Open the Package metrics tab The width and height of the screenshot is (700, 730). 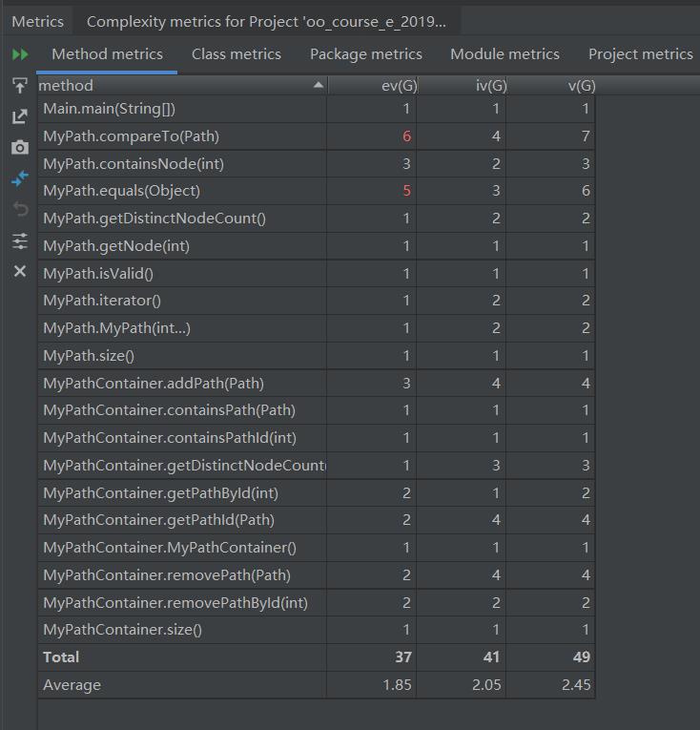[x=365, y=54]
